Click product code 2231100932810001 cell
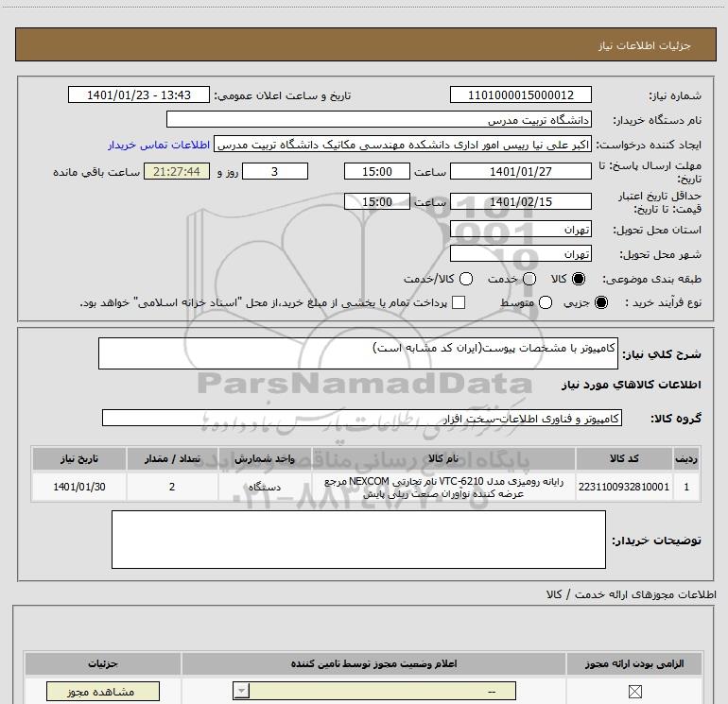The width and height of the screenshot is (728, 704). pos(624,487)
